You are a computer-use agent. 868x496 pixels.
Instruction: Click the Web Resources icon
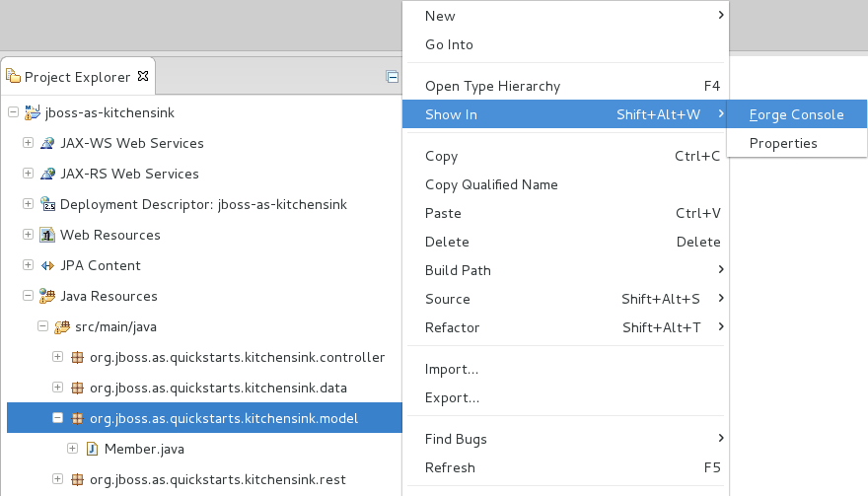coord(46,235)
